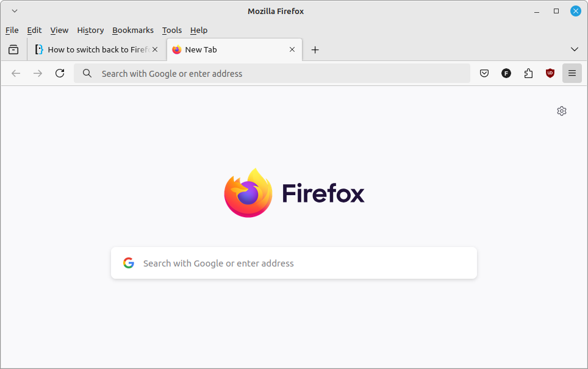This screenshot has height=369, width=588.
Task: Focus the center Google search field
Action: pos(294,263)
